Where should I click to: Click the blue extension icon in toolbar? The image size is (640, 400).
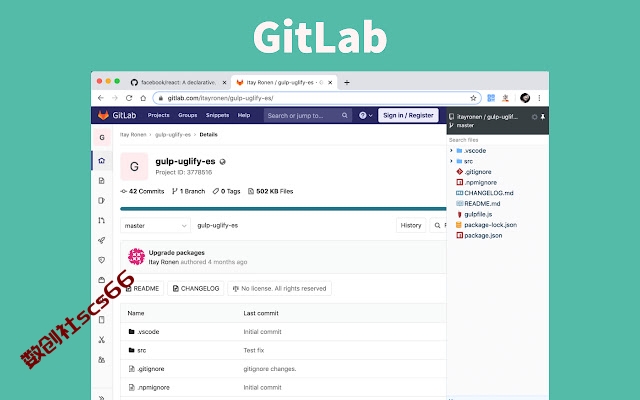point(491,98)
